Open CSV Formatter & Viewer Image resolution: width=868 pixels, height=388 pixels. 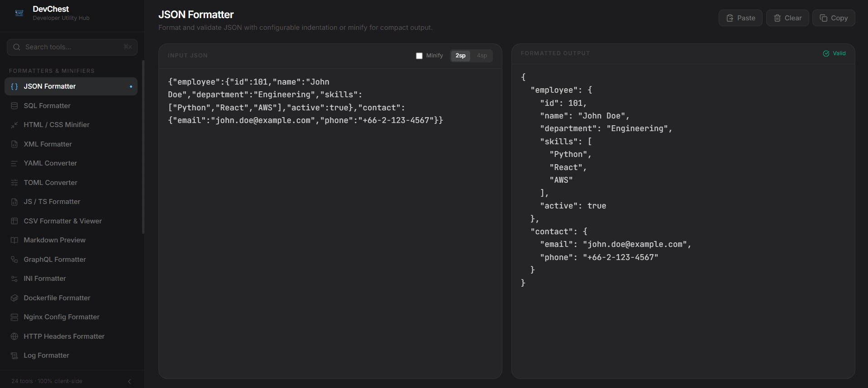point(71,221)
